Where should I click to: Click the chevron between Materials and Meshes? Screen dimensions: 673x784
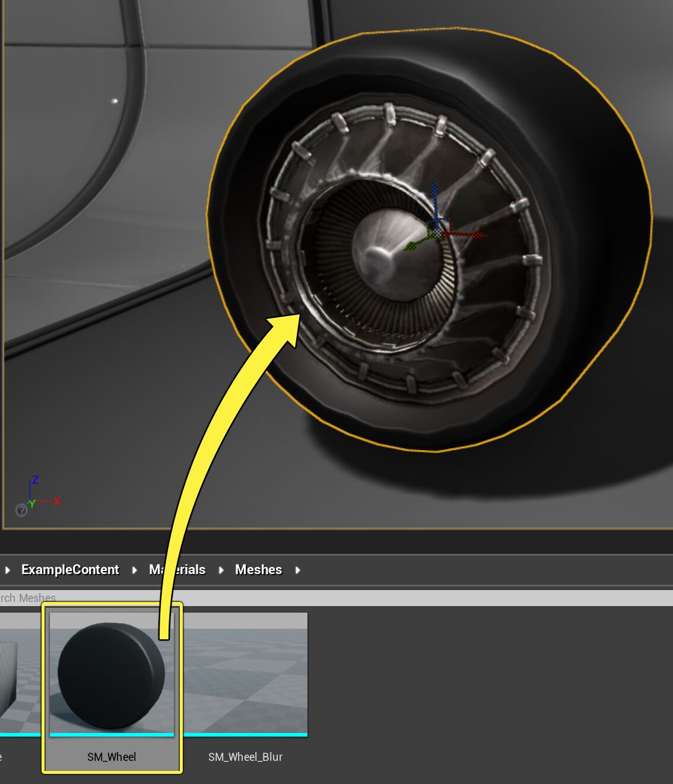tap(221, 570)
